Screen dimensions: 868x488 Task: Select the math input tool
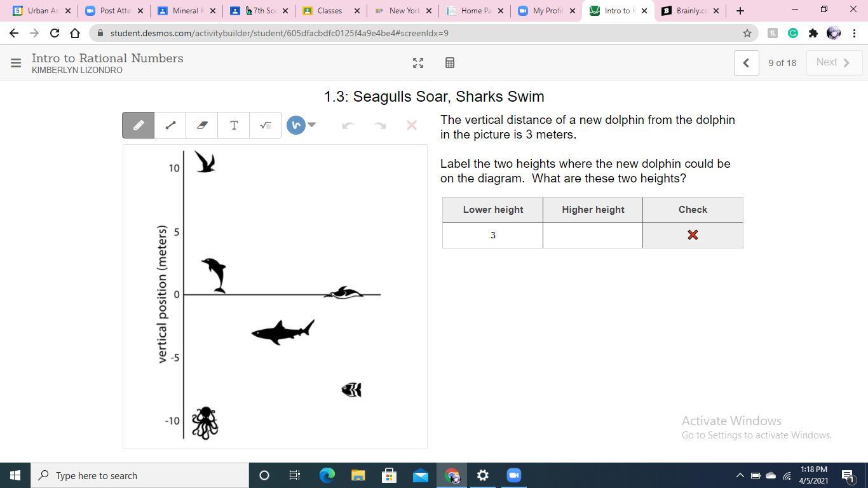point(266,125)
